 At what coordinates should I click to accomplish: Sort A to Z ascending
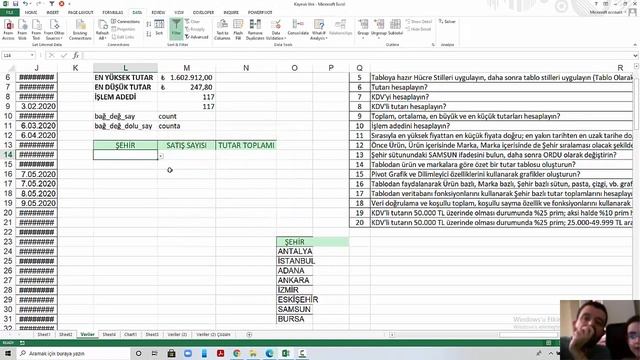click(x=149, y=24)
